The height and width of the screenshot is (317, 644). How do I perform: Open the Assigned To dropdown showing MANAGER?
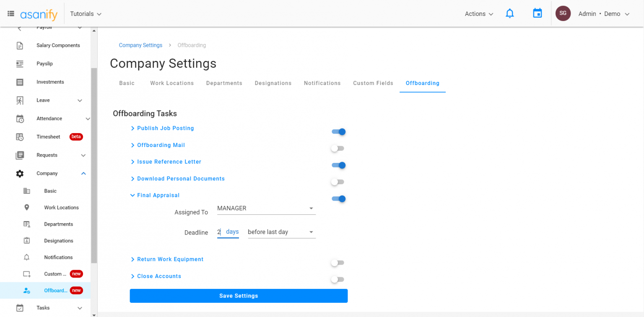coord(266,208)
